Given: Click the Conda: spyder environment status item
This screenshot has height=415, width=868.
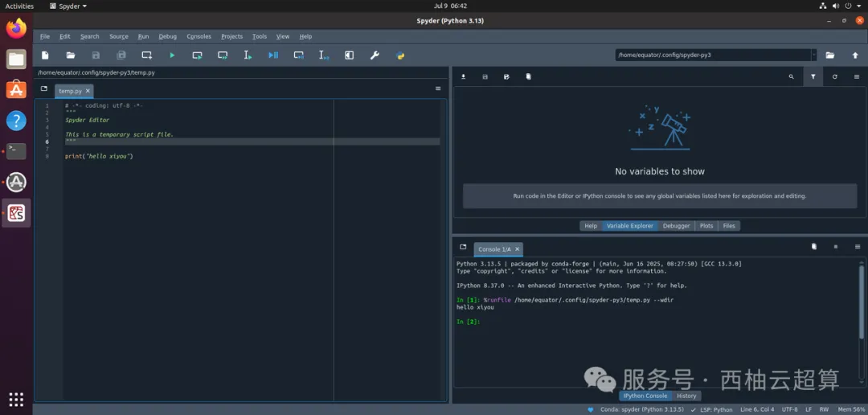Looking at the screenshot, I should tap(641, 409).
